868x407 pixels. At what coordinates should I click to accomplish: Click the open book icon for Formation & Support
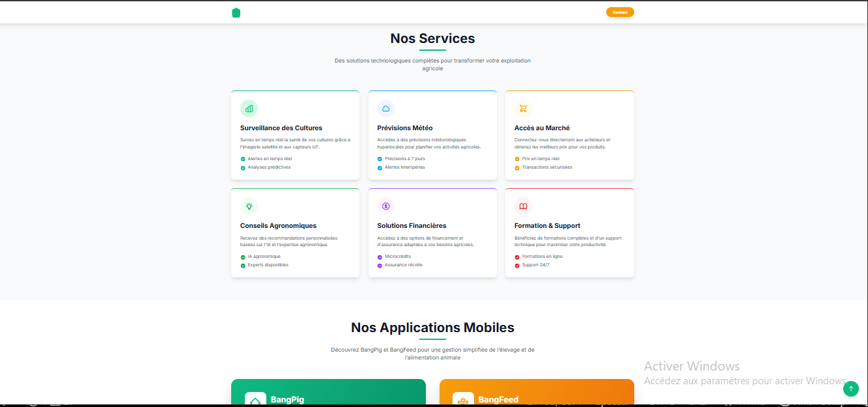523,206
